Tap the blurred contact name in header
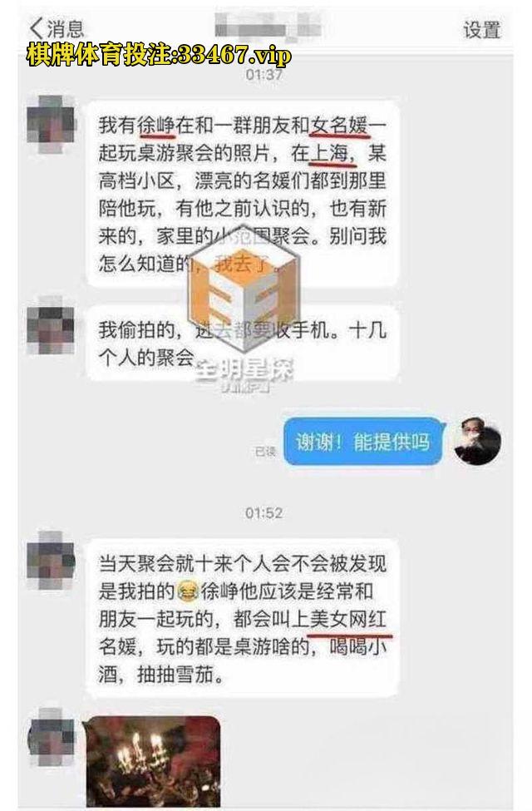Viewport: 532px width, 811px height. [x=267, y=25]
